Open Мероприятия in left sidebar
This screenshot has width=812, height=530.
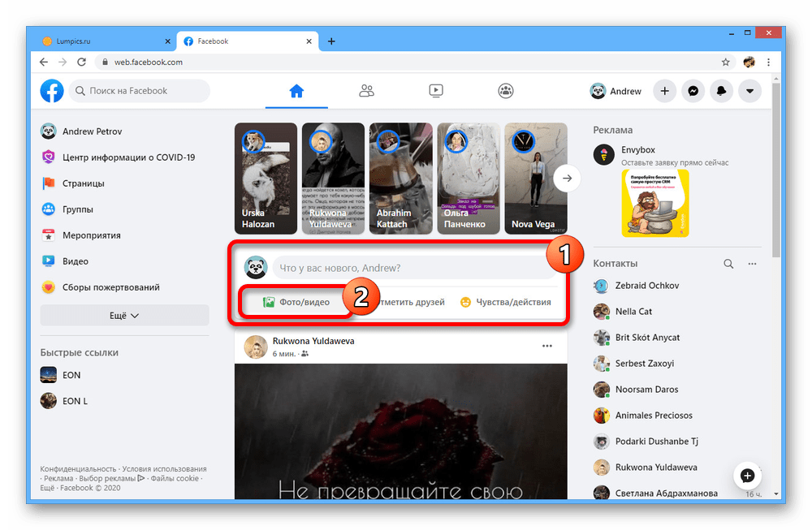(x=91, y=235)
